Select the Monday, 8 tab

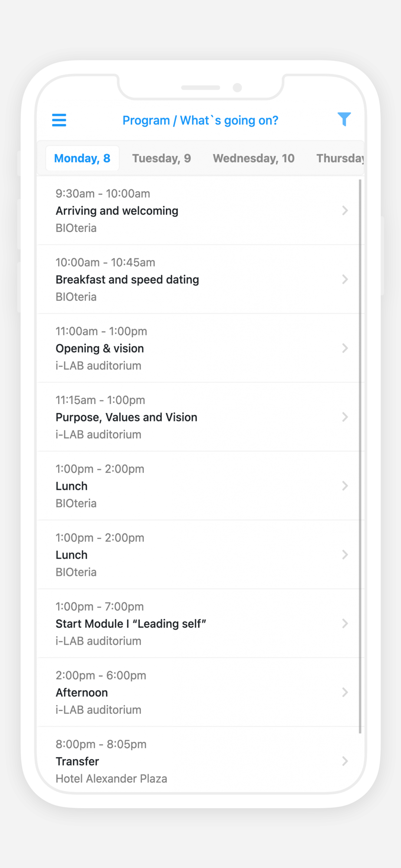click(82, 158)
